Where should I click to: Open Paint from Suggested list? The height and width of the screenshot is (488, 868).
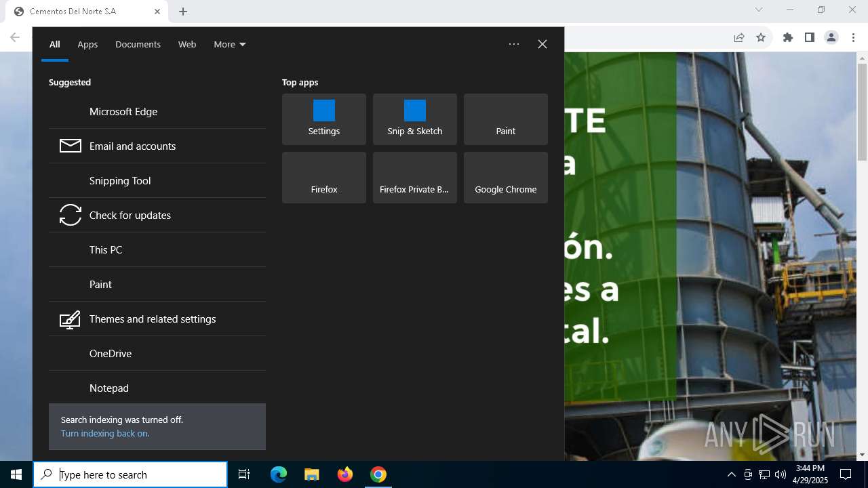pos(157,285)
